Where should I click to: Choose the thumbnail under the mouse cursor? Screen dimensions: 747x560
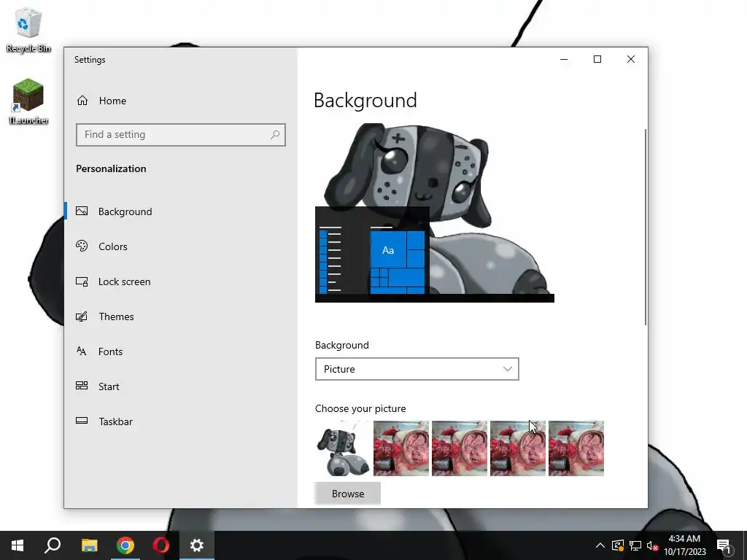click(x=518, y=448)
